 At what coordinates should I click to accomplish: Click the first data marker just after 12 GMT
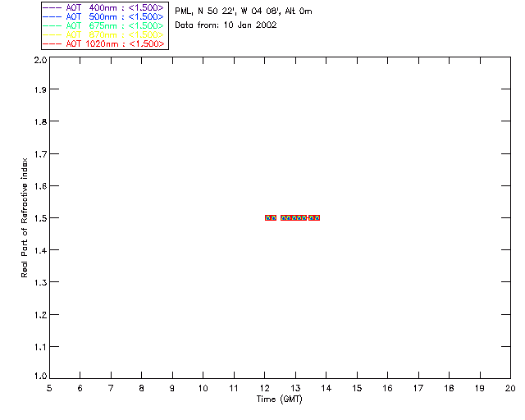click(x=268, y=217)
